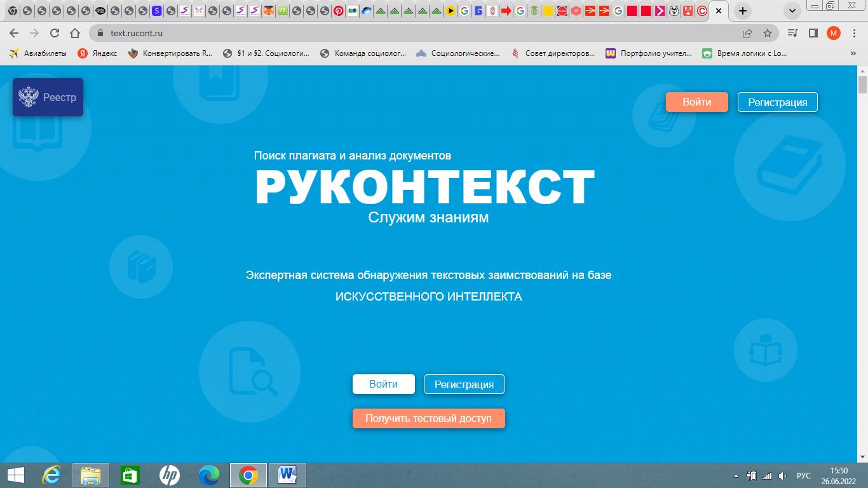Open the Яндекс bookmark
The height and width of the screenshot is (488, 868).
coord(97,53)
